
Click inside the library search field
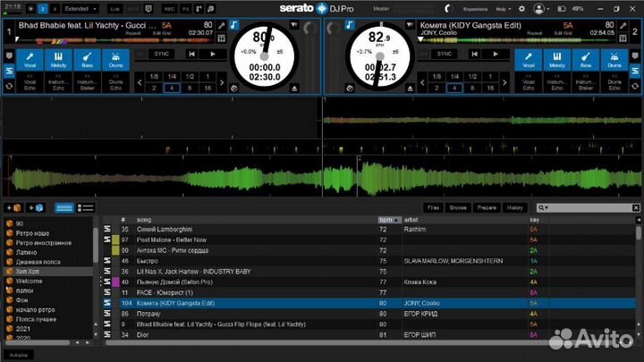pyautogui.click(x=589, y=208)
